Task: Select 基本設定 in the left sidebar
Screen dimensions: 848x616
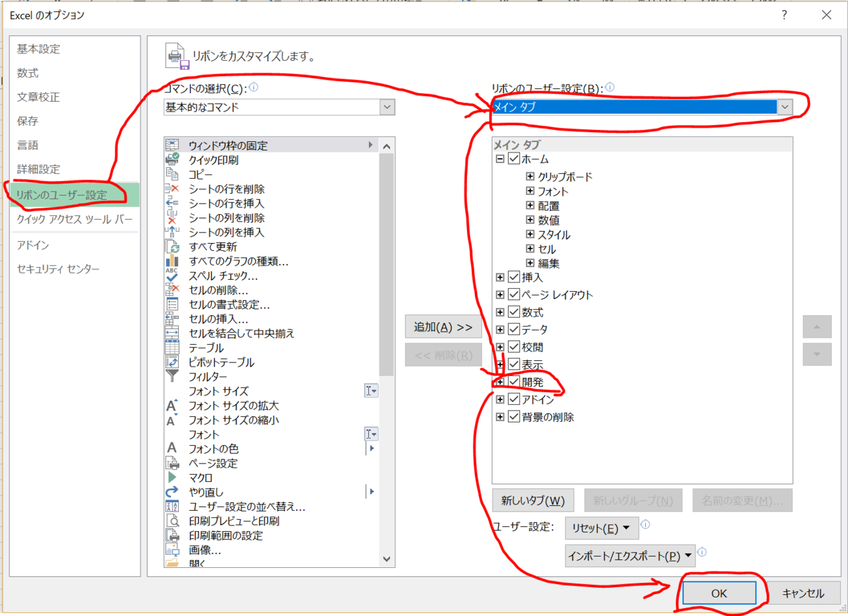Action: pyautogui.click(x=38, y=49)
